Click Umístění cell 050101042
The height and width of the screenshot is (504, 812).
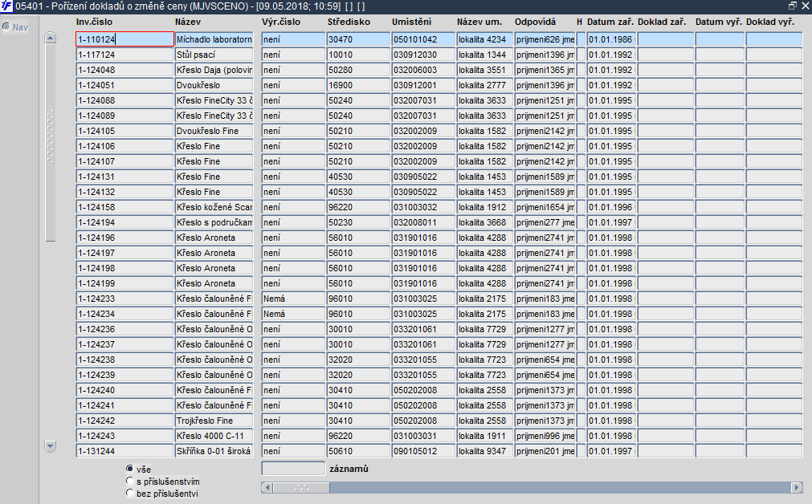tap(423, 39)
